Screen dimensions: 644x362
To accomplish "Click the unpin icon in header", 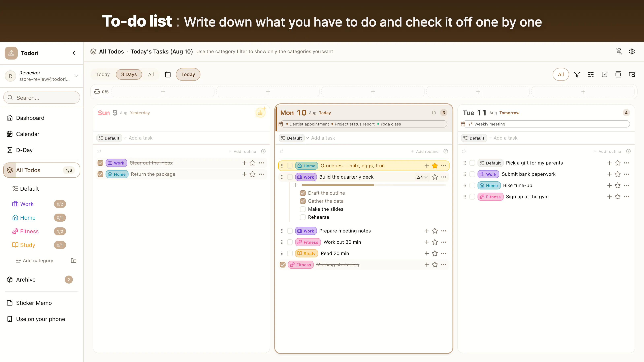I will point(619,51).
